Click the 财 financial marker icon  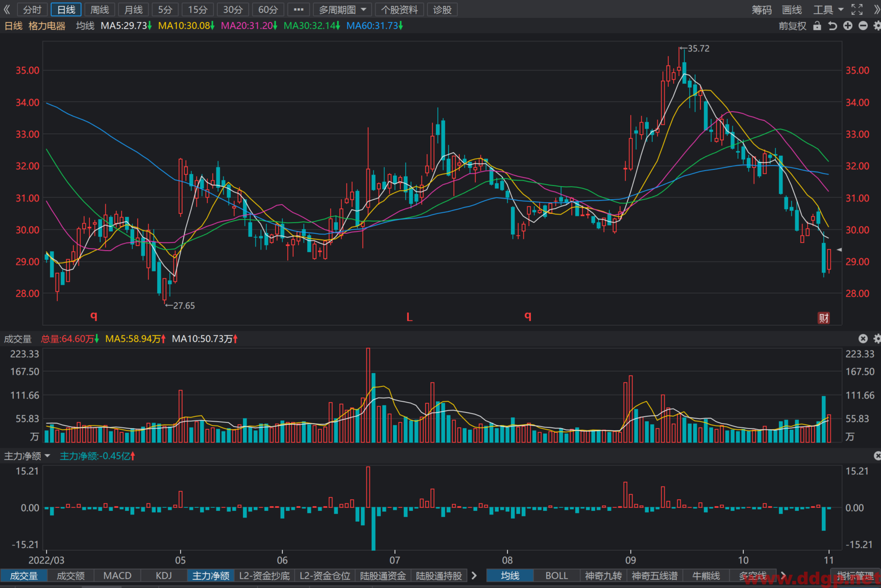[824, 318]
